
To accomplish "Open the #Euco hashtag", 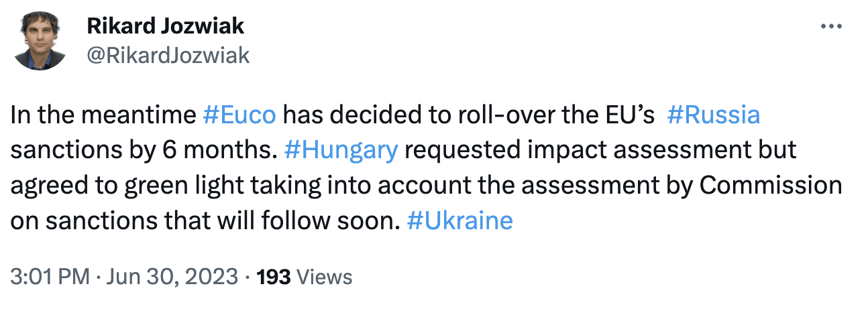I will coord(239,115).
